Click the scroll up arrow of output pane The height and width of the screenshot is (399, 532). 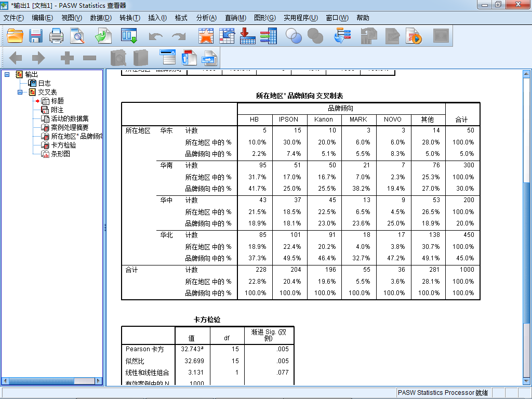point(527,74)
